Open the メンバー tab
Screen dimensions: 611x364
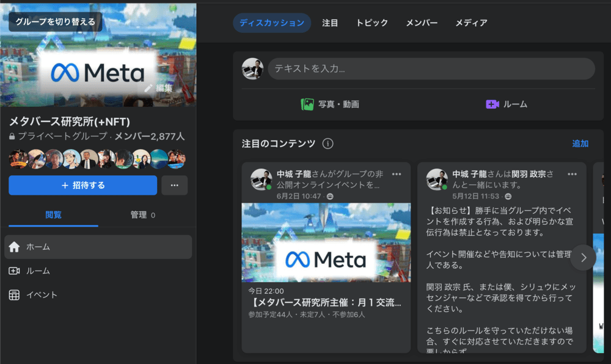coord(422,23)
